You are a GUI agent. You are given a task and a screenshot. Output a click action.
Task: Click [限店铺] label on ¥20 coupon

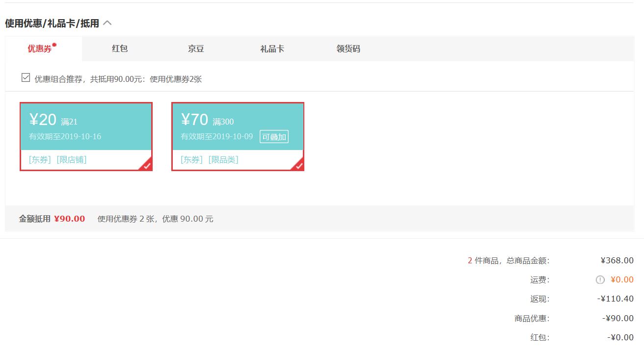72,159
